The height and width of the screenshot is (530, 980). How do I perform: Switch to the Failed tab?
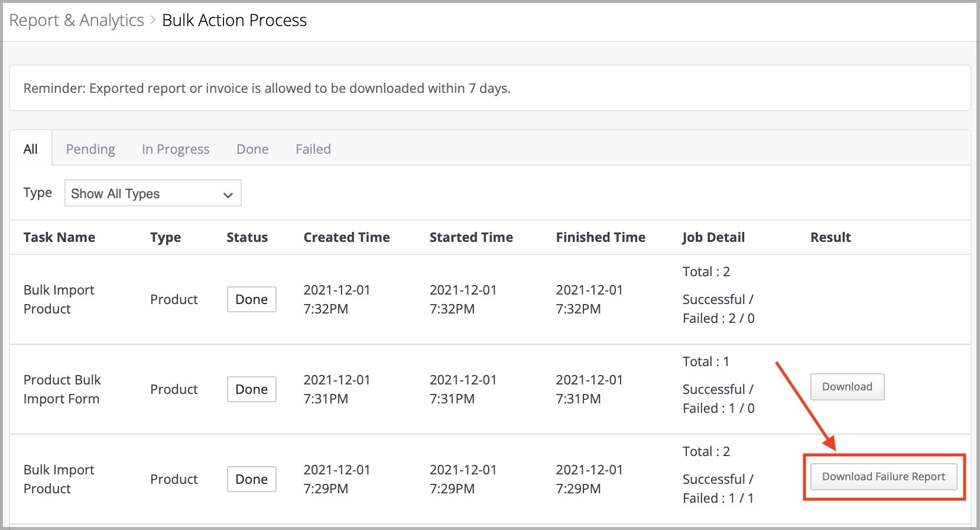[x=313, y=149]
